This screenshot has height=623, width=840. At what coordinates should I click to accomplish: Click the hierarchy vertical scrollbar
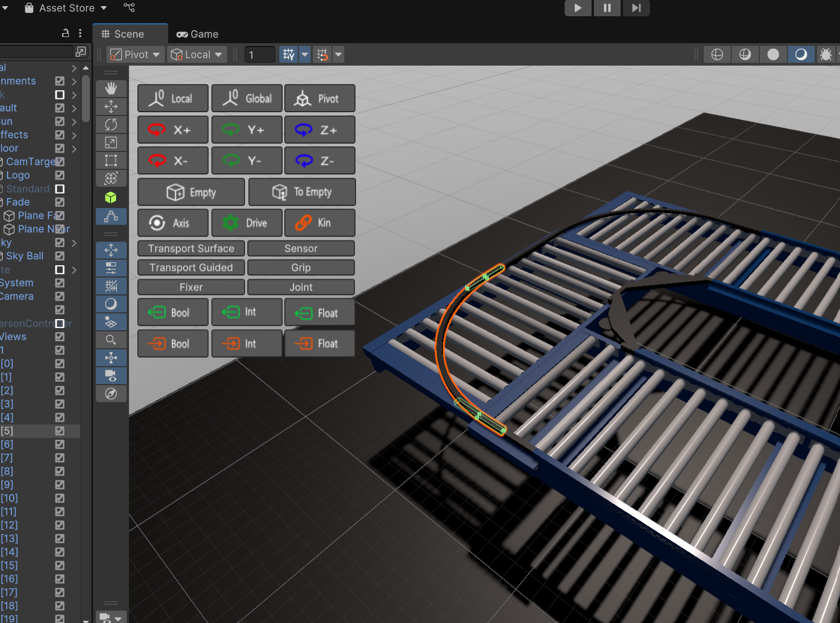(86, 98)
